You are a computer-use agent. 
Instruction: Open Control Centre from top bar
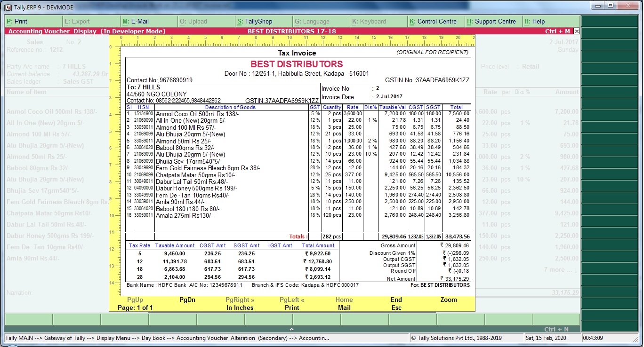(x=436, y=21)
